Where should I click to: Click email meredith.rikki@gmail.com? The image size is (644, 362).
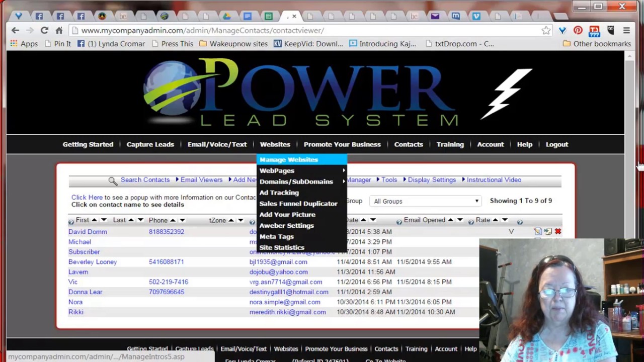click(287, 312)
